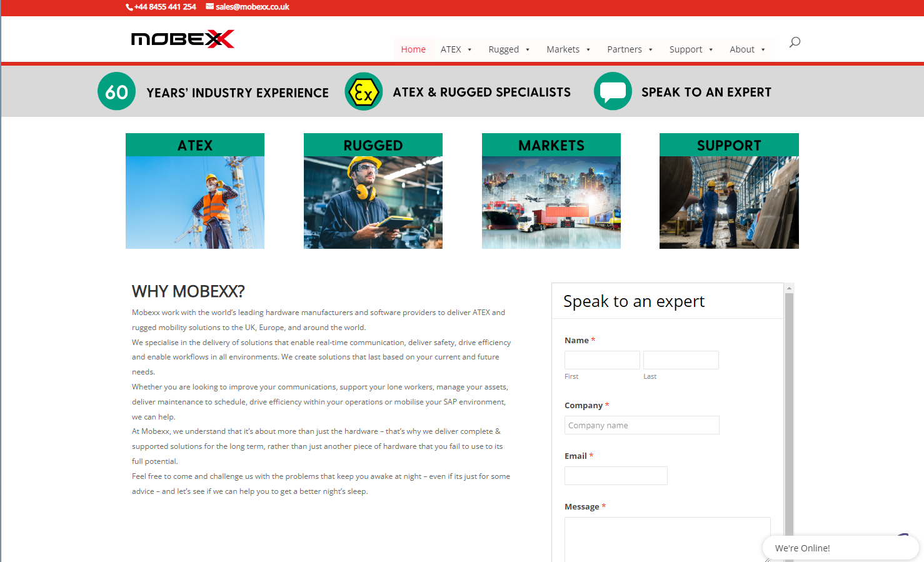Click the green speech bubble expert icon
924x562 pixels.
[x=613, y=91]
